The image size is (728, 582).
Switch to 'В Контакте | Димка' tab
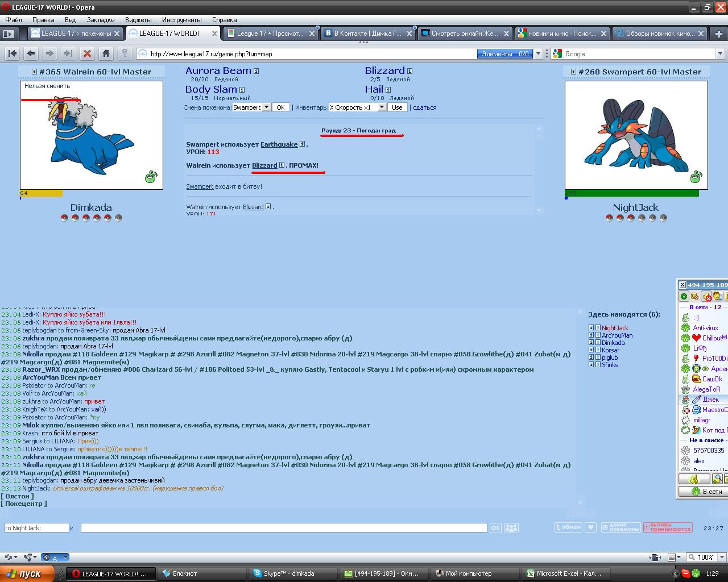click(367, 34)
